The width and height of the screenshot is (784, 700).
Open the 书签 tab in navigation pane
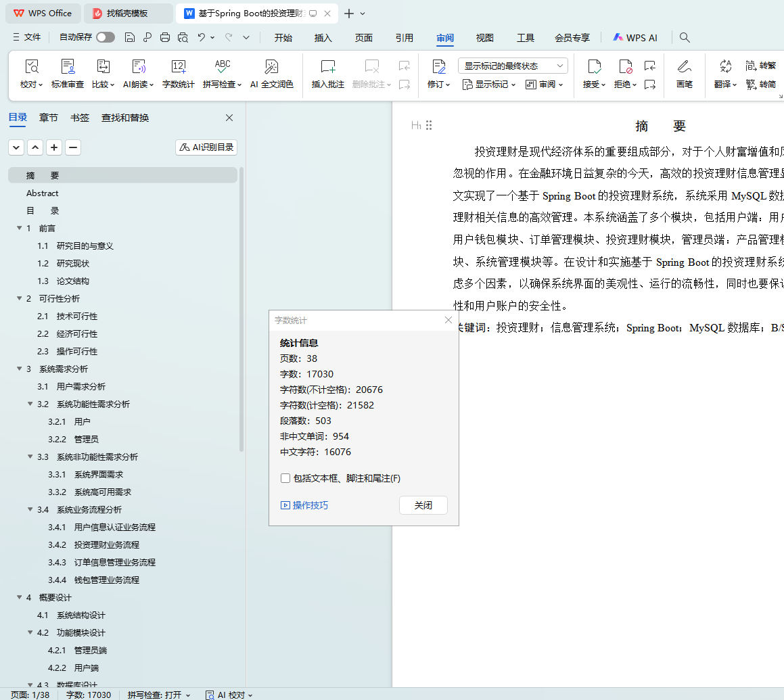80,118
